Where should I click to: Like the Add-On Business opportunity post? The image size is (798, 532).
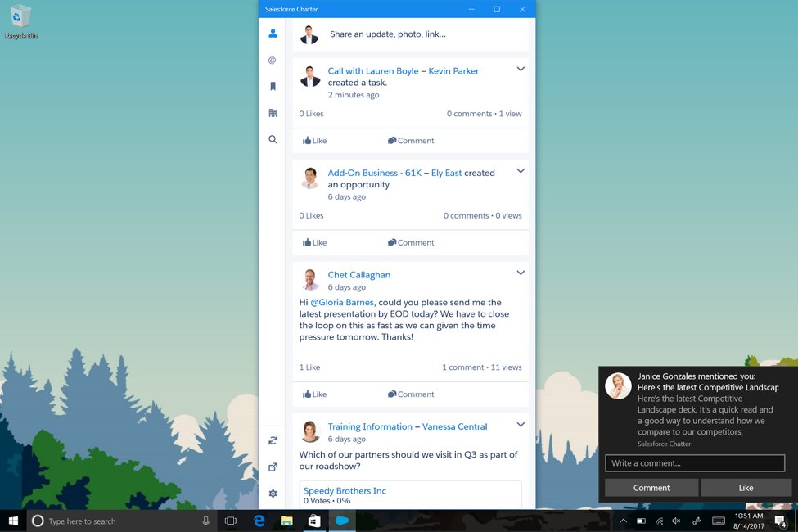(314, 242)
